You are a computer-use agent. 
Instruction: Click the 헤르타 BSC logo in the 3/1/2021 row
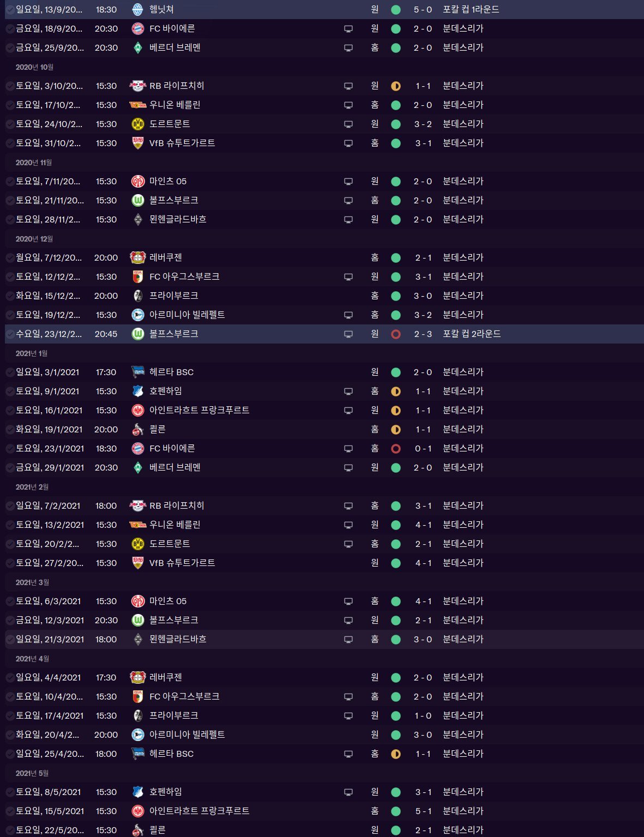(x=138, y=372)
